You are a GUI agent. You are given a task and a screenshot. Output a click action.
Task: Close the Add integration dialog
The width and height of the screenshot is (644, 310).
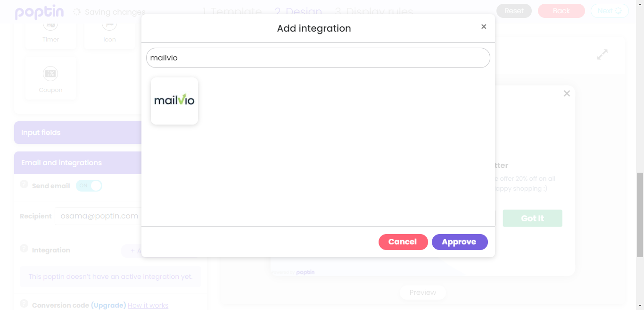[484, 27]
